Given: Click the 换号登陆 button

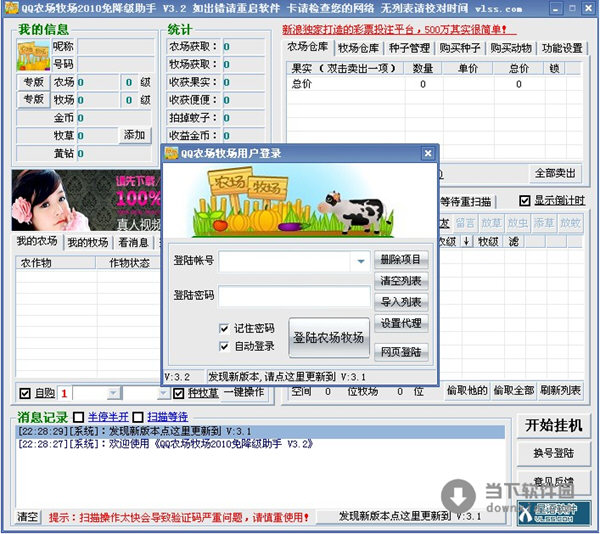Looking at the screenshot, I should [x=553, y=454].
